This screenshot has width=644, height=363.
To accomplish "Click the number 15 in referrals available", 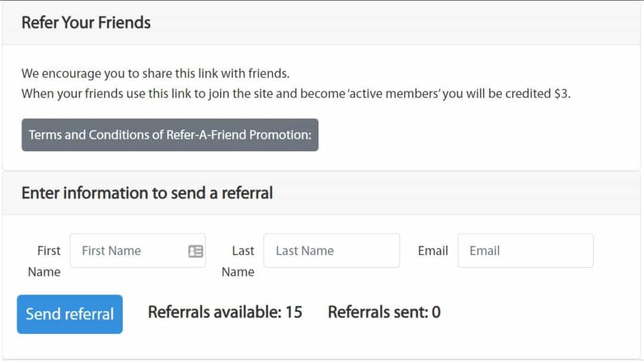I will [x=294, y=312].
